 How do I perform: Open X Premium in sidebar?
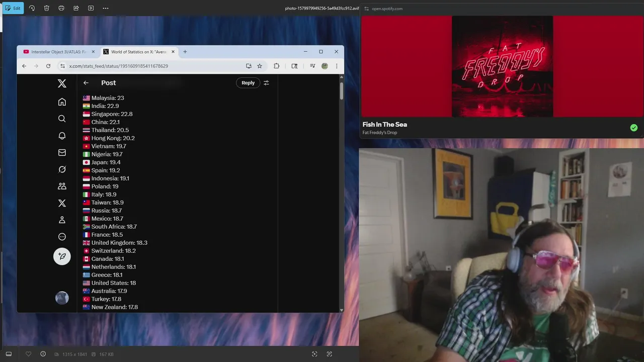point(62,203)
